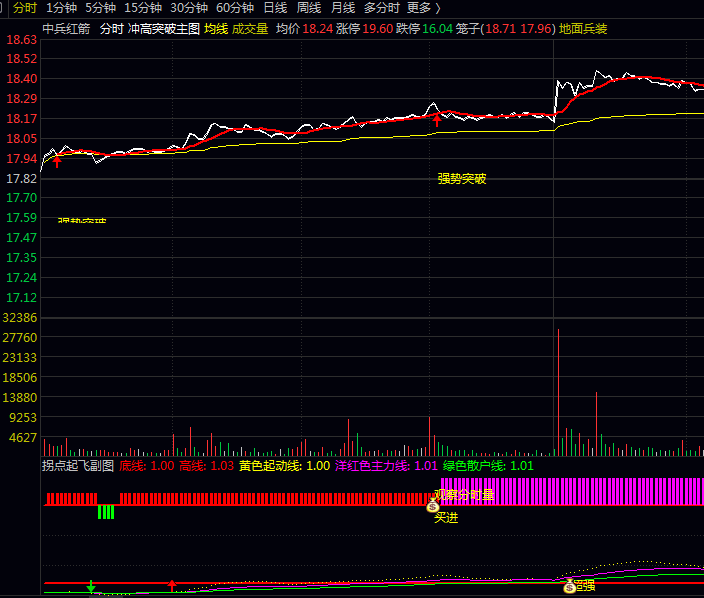
Task: Click the 洋红色主力线: 1.01 legend
Action: 387,466
